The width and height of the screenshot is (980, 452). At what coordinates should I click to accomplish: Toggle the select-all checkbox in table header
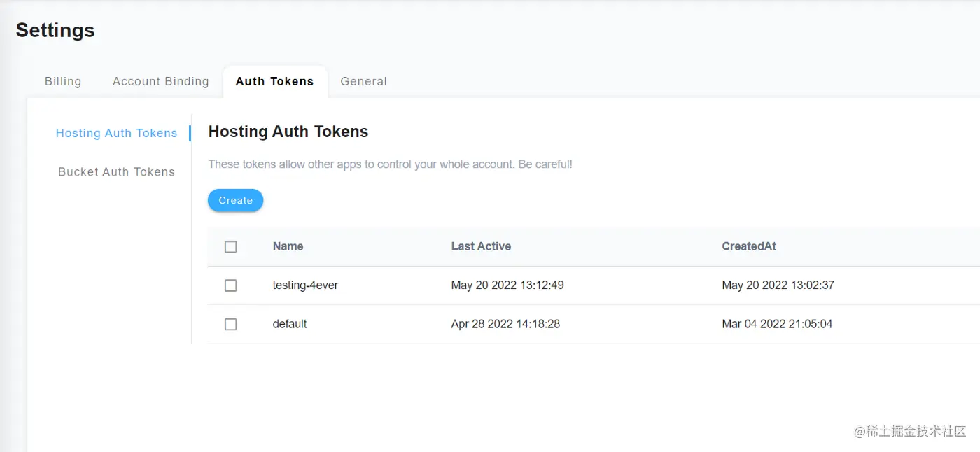pyautogui.click(x=230, y=246)
